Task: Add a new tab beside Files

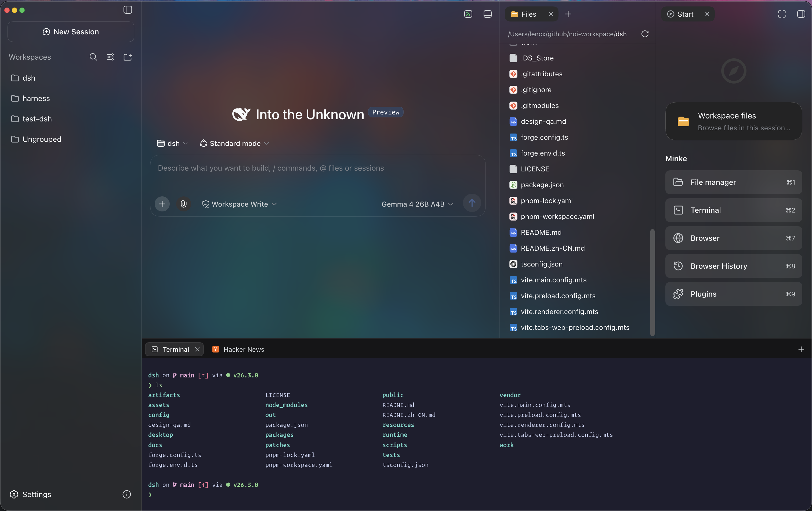Action: (x=568, y=14)
